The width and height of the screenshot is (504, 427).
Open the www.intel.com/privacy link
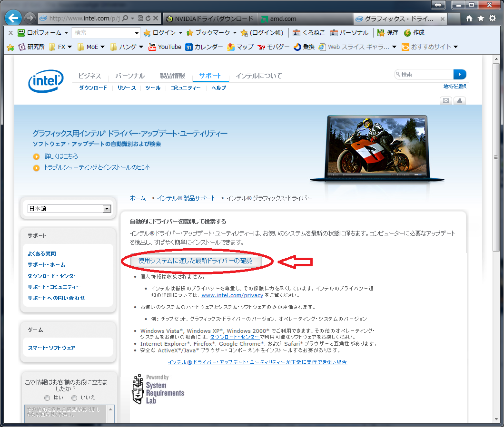(x=232, y=295)
